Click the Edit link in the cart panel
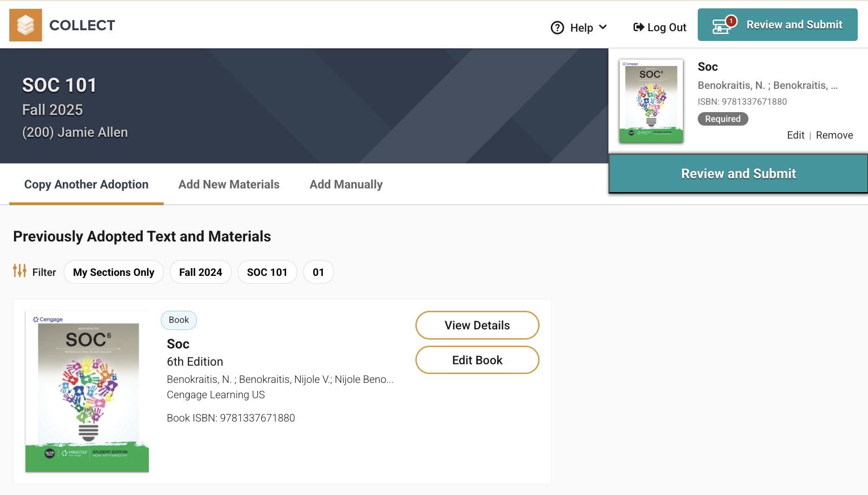 795,135
